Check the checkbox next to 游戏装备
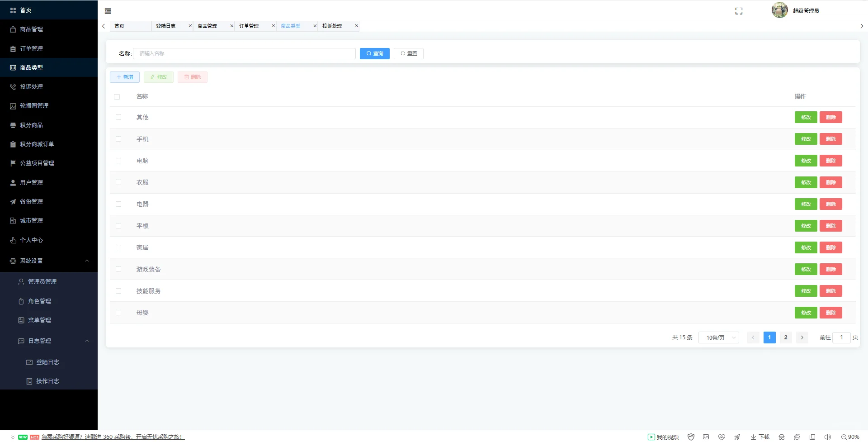 118,269
